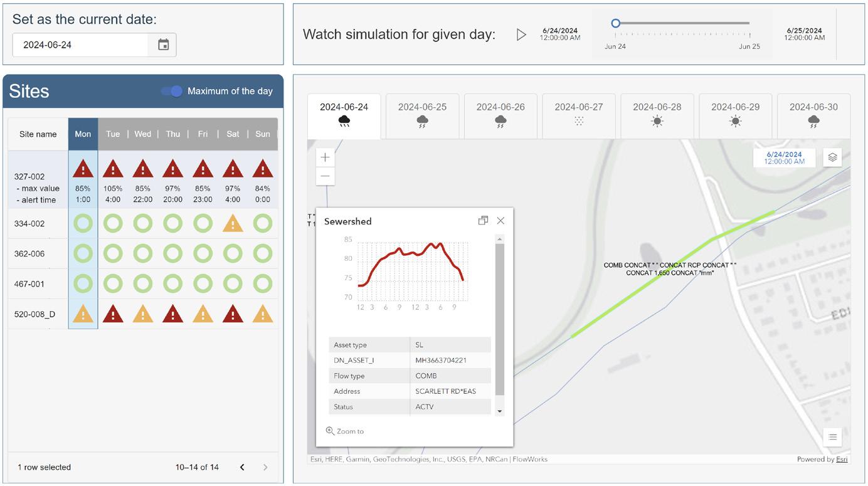Toggle the Maximum of the day switch
This screenshot has width=868, height=486.
(171, 91)
